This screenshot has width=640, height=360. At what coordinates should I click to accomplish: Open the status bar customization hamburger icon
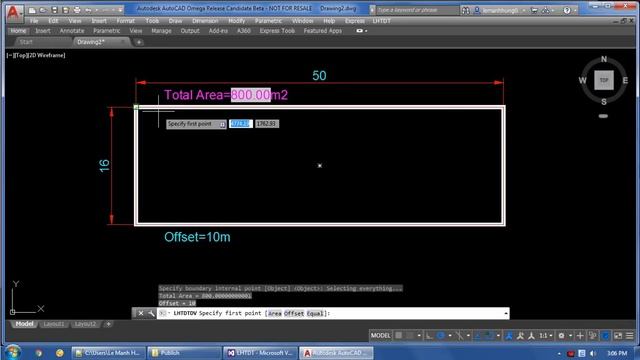[x=630, y=336]
